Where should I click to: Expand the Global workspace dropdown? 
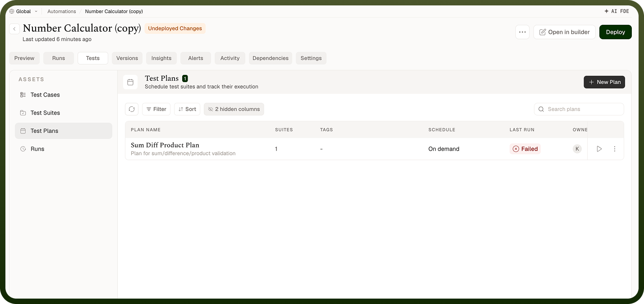coord(23,11)
